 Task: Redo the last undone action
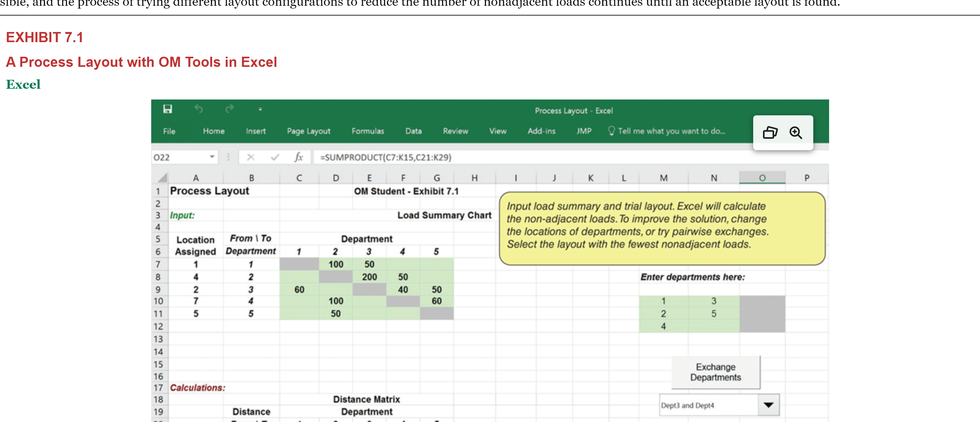[229, 109]
